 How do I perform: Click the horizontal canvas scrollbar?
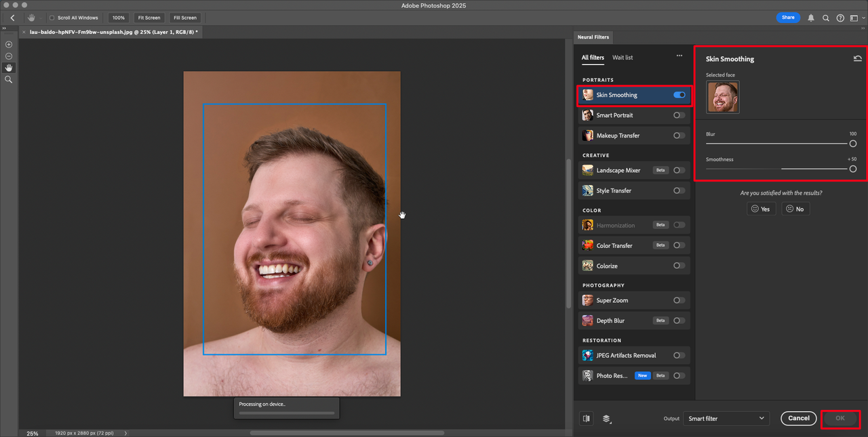pyautogui.click(x=347, y=433)
